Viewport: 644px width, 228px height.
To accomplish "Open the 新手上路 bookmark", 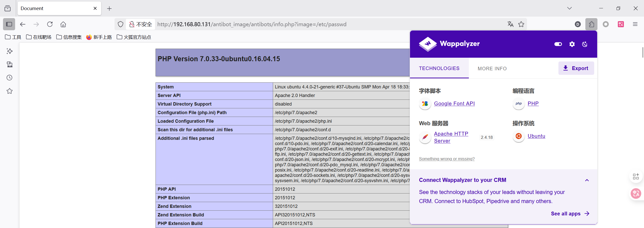I will (99, 37).
